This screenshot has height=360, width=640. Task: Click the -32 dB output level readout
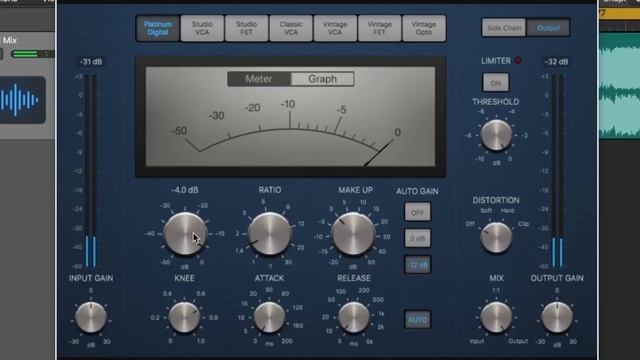pyautogui.click(x=557, y=62)
